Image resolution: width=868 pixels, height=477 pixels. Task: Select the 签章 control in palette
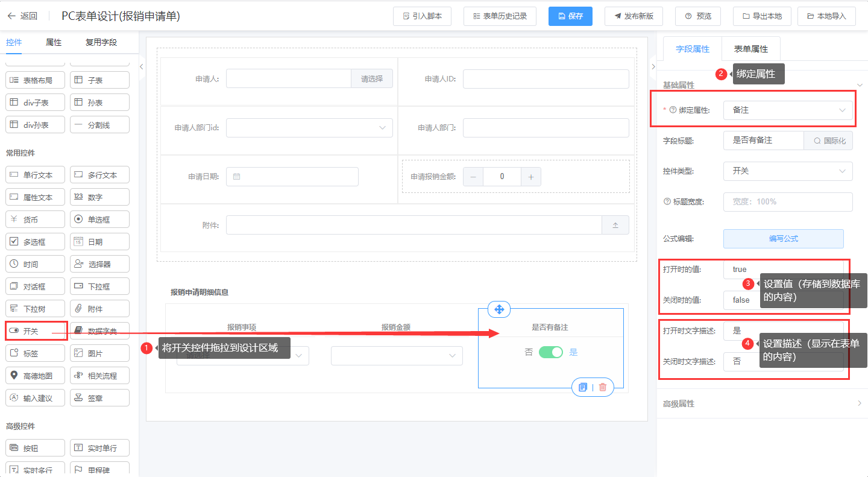click(99, 398)
